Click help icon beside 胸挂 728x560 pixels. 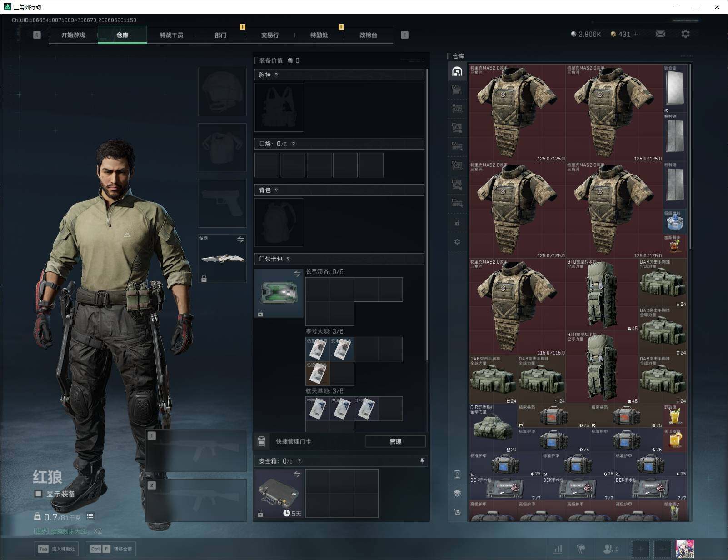click(276, 75)
